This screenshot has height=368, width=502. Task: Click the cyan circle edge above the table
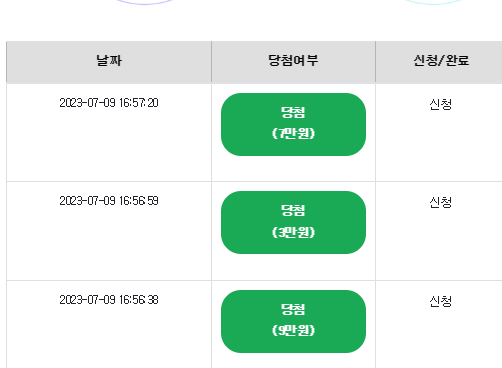point(433,2)
